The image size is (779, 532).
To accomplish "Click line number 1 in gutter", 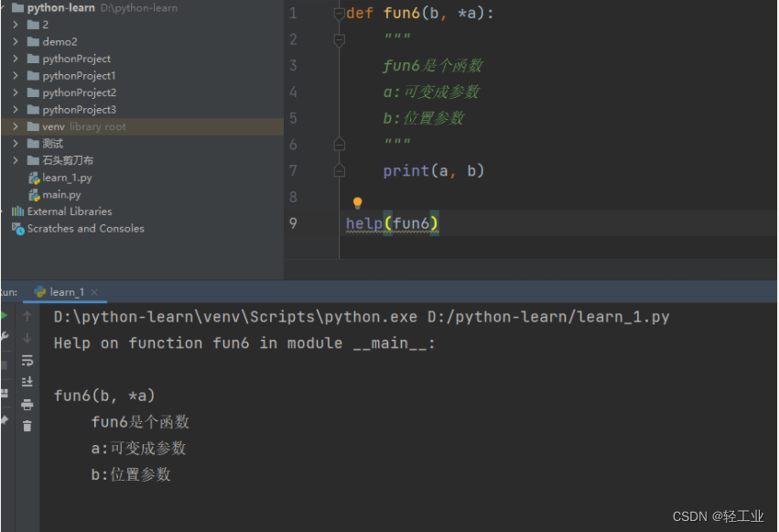I will [293, 13].
